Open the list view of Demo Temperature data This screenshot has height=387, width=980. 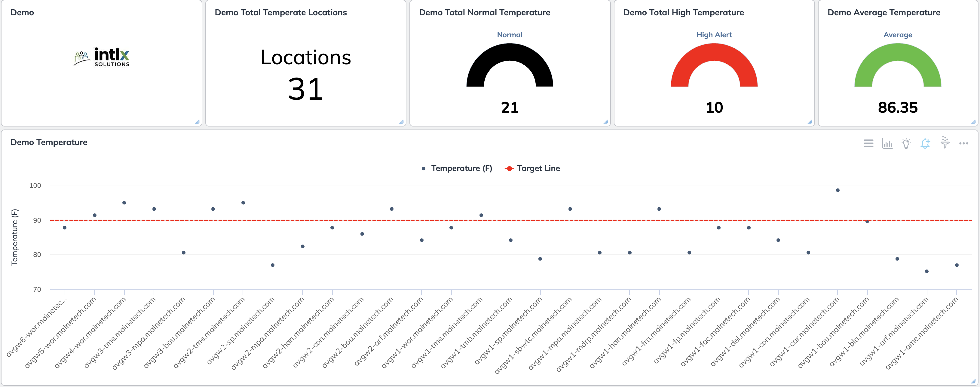[868, 143]
